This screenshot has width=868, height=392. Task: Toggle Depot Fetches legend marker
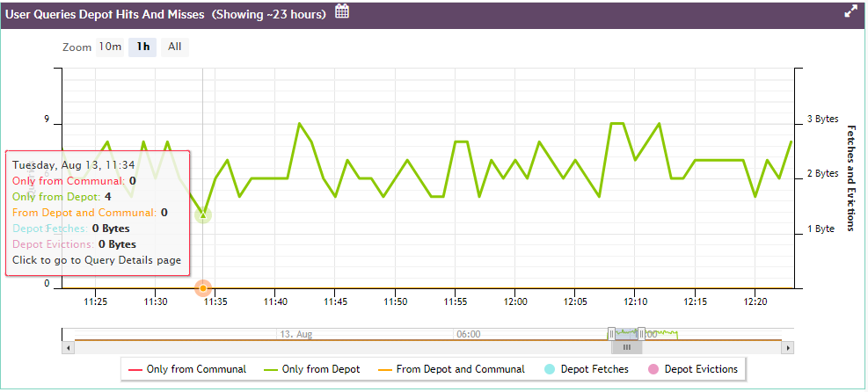[x=588, y=369]
